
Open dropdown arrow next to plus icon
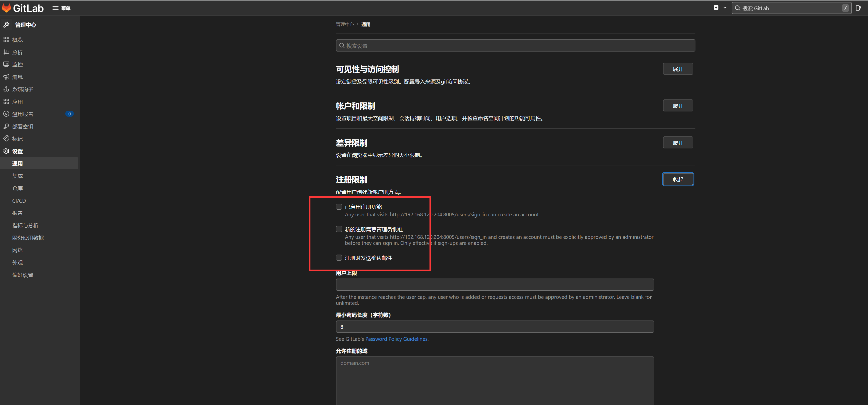tap(725, 8)
